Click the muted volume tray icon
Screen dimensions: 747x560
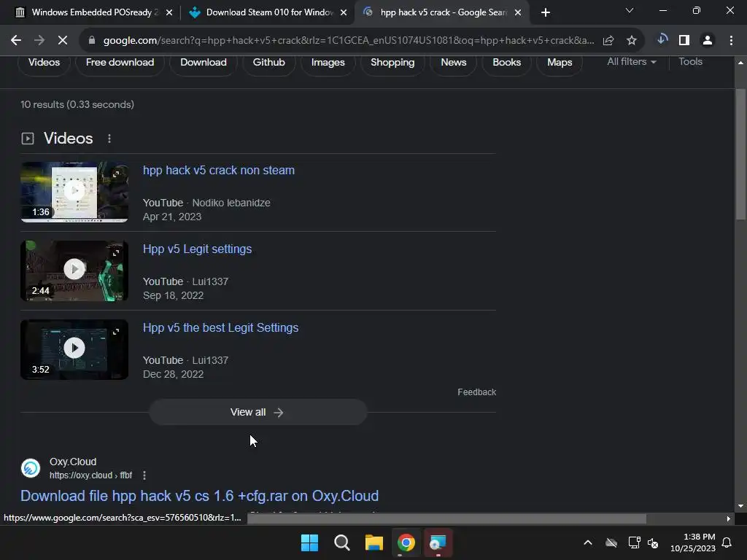(653, 542)
